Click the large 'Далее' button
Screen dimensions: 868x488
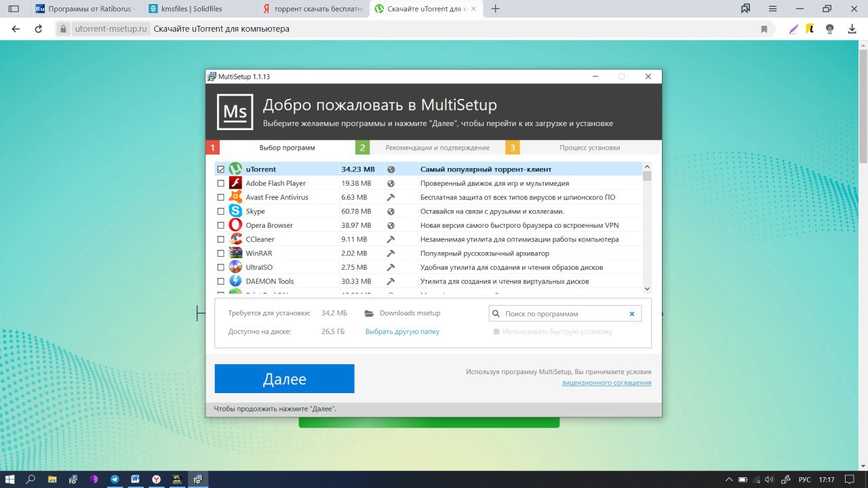[284, 379]
